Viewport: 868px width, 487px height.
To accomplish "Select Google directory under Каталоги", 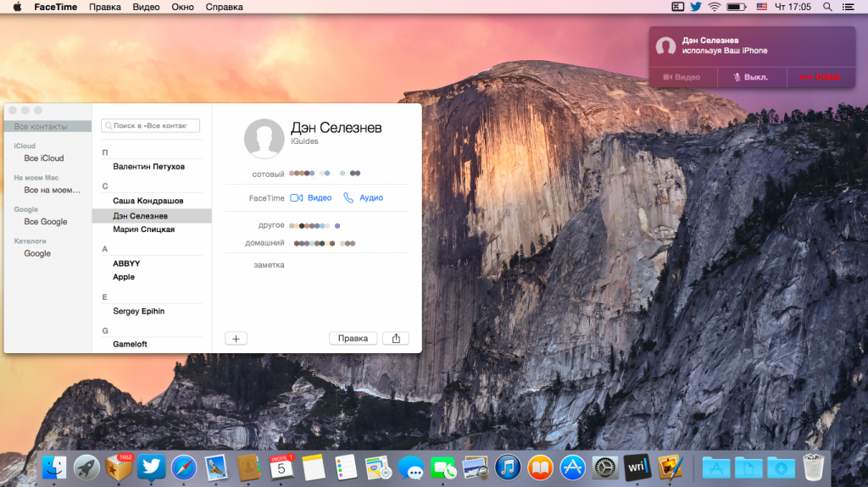I will click(x=37, y=253).
